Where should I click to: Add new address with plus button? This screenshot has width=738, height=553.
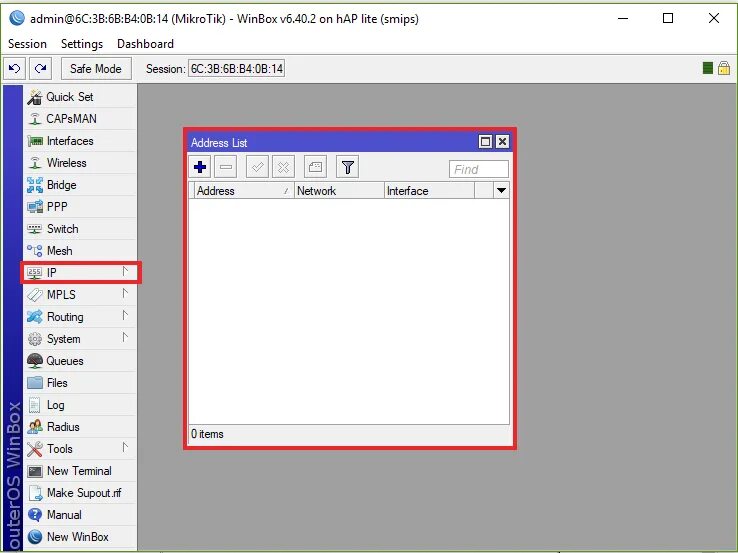(200, 167)
